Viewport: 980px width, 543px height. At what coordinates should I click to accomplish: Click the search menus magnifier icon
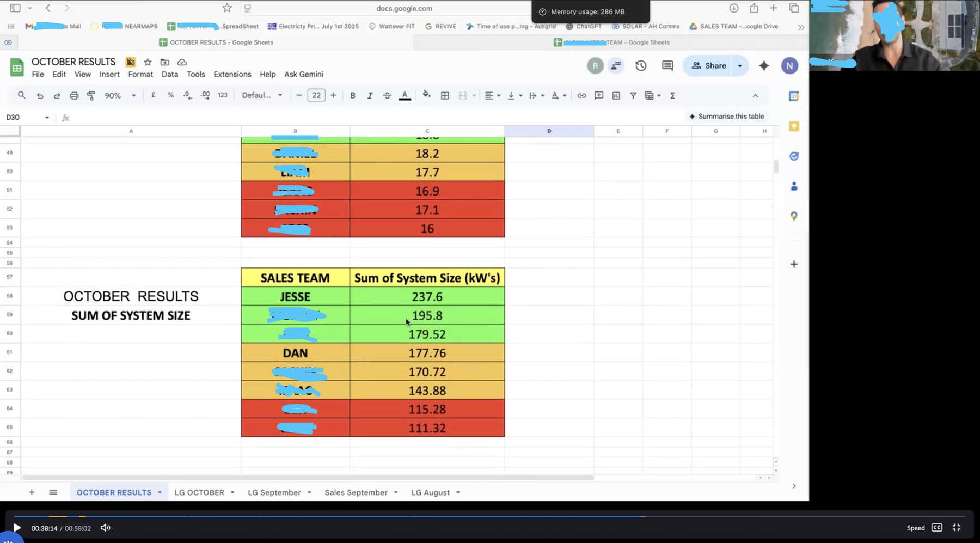point(21,95)
